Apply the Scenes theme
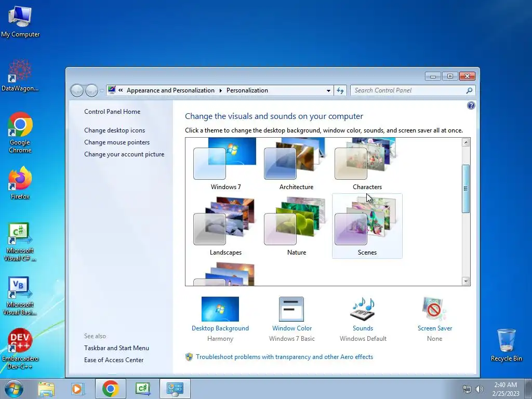 [x=367, y=227]
